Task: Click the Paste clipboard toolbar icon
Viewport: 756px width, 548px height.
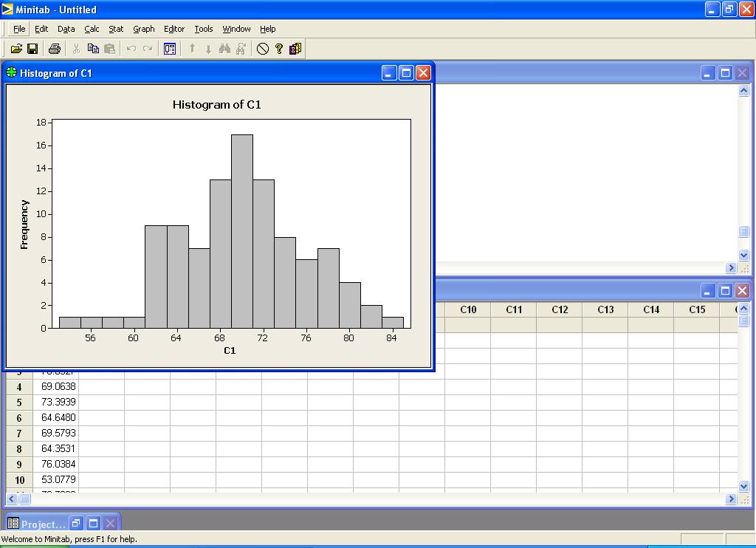Action: 109,49
